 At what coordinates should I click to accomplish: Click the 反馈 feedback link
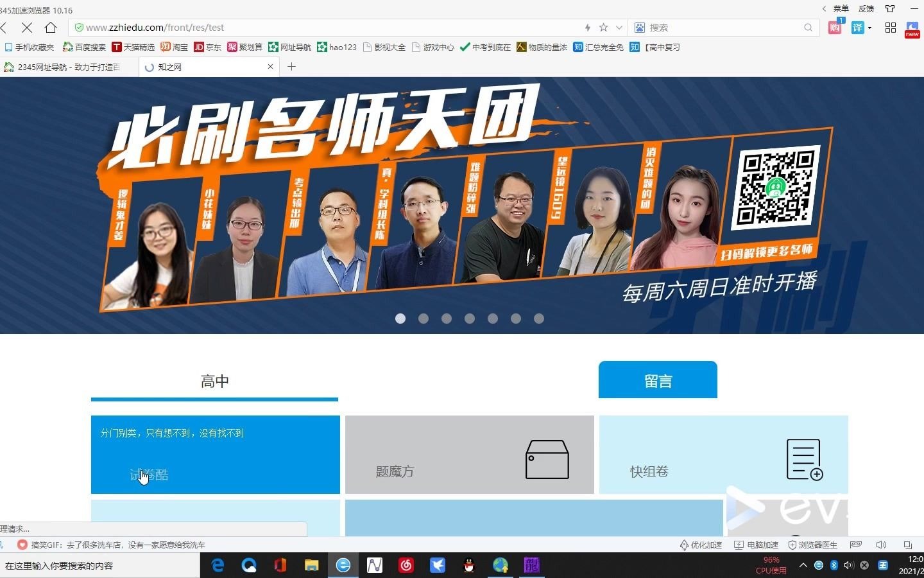[x=866, y=8]
